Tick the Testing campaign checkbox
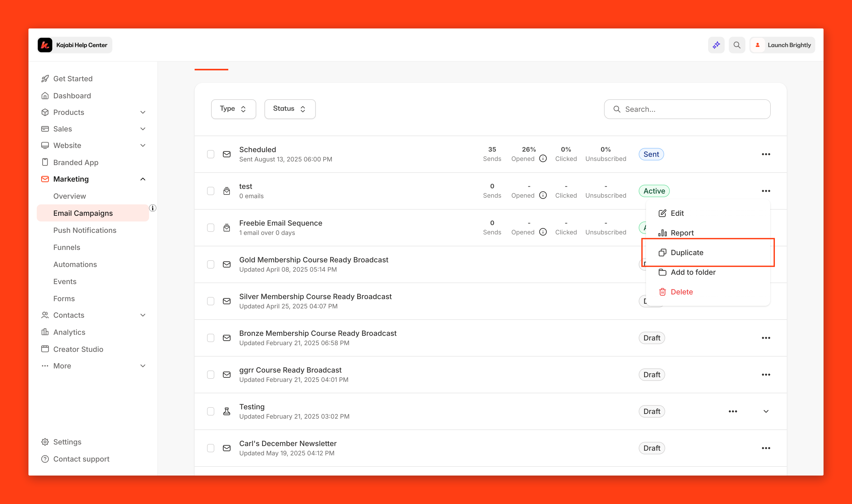 coord(211,411)
